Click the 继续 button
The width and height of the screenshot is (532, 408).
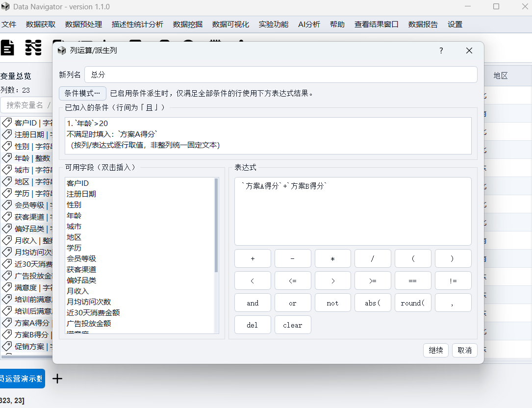pos(436,350)
